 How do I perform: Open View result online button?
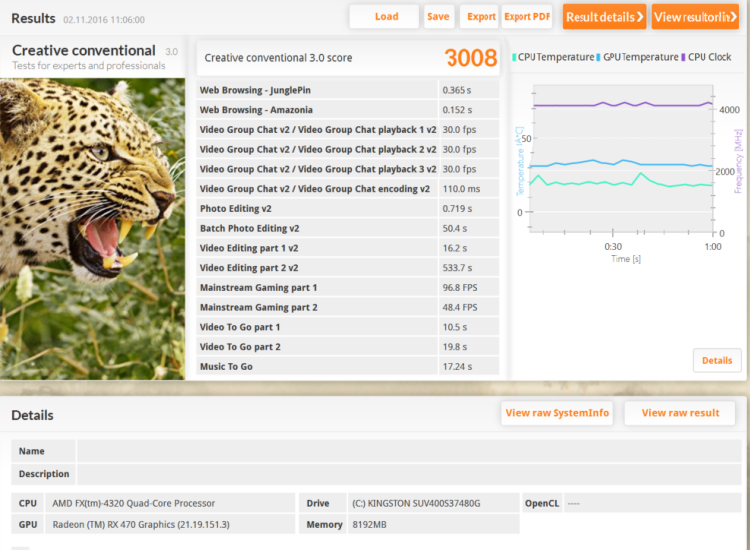click(x=695, y=17)
